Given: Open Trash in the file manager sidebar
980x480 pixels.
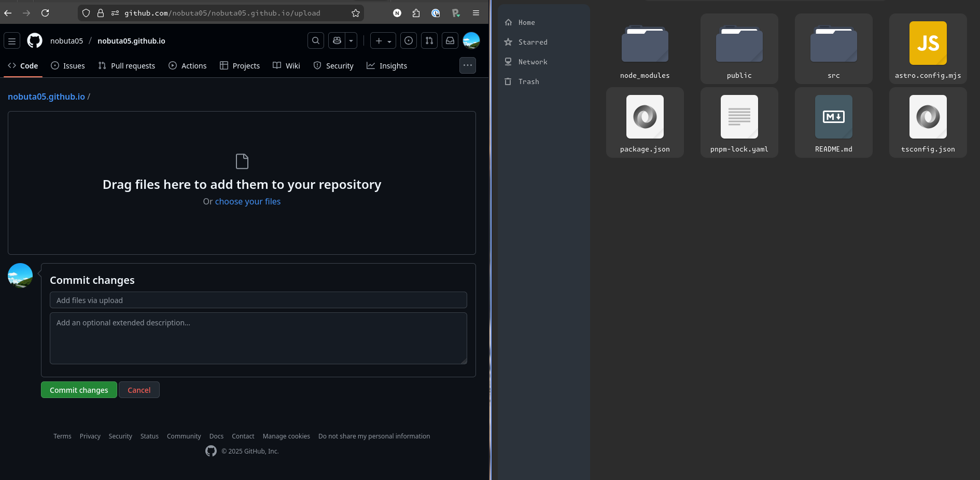Looking at the screenshot, I should pyautogui.click(x=528, y=81).
